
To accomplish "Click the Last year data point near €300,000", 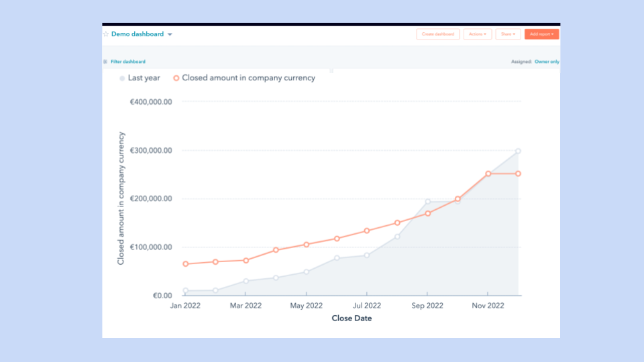I will [519, 151].
